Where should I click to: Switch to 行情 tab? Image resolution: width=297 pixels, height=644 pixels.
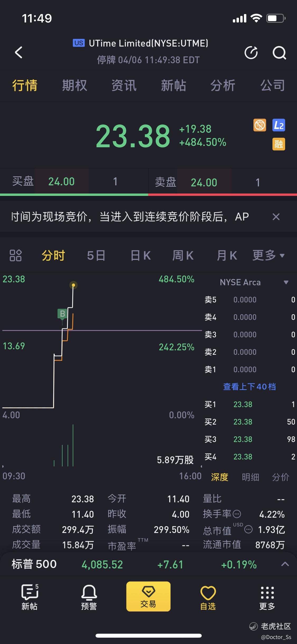point(25,86)
